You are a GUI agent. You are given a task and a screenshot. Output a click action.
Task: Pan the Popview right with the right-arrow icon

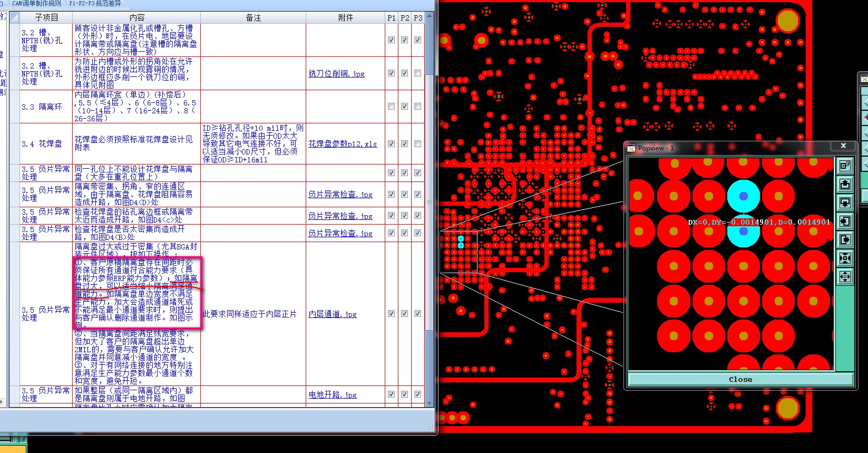point(845,240)
